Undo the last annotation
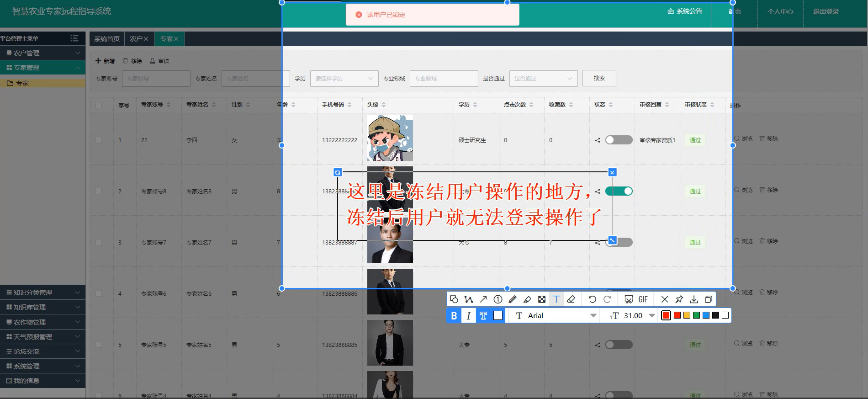 593,299
